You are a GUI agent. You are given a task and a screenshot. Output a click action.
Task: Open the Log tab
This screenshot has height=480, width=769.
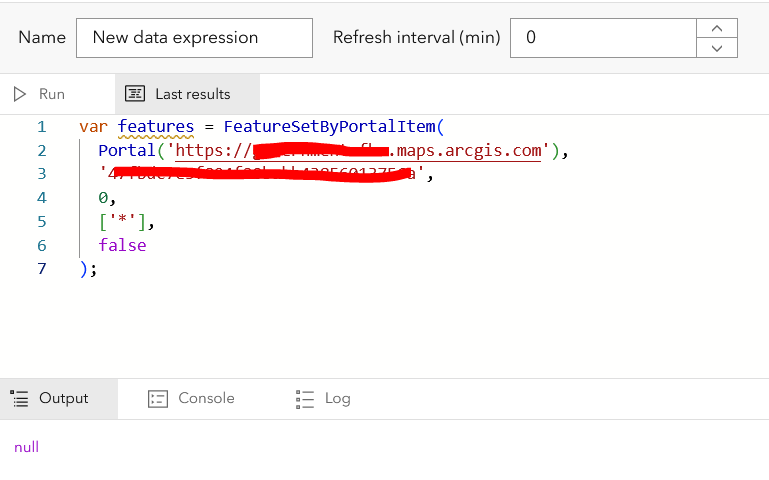pyautogui.click(x=337, y=398)
